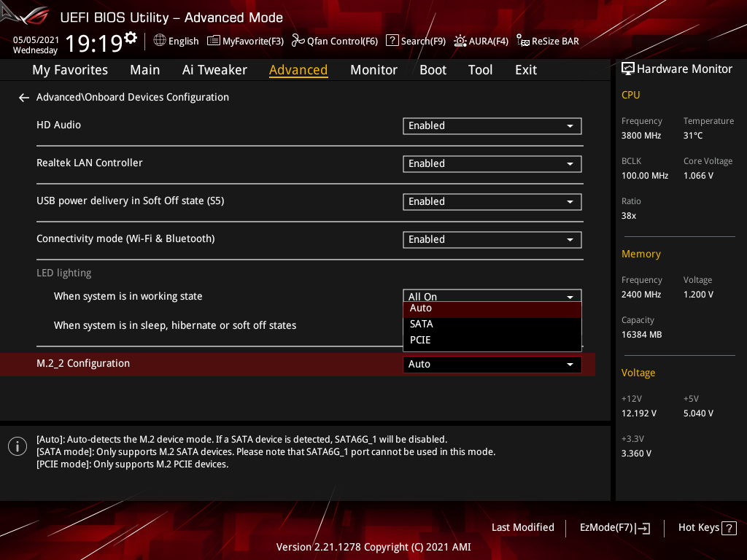Viewport: 747px width, 560px height.
Task: Open the settings gear next to clock
Action: pyautogui.click(x=131, y=38)
